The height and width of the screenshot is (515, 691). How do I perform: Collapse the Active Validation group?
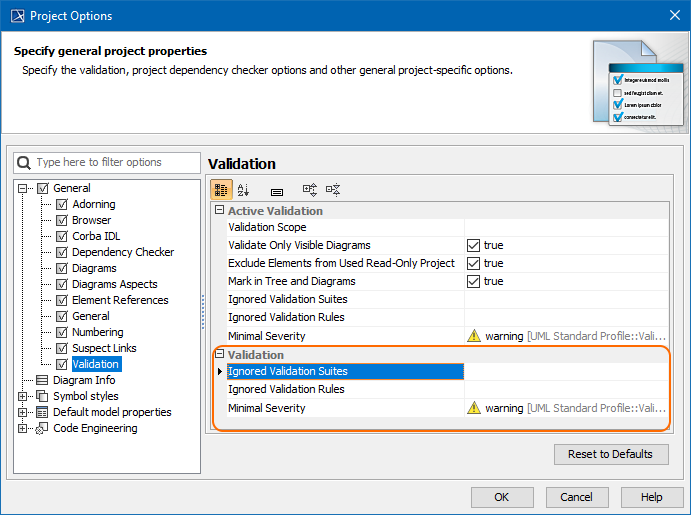[219, 211]
